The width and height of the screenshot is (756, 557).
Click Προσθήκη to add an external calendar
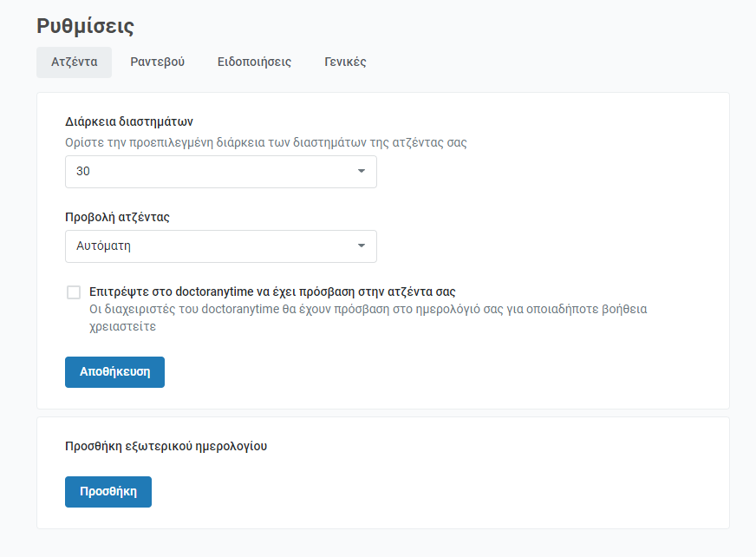point(108,492)
